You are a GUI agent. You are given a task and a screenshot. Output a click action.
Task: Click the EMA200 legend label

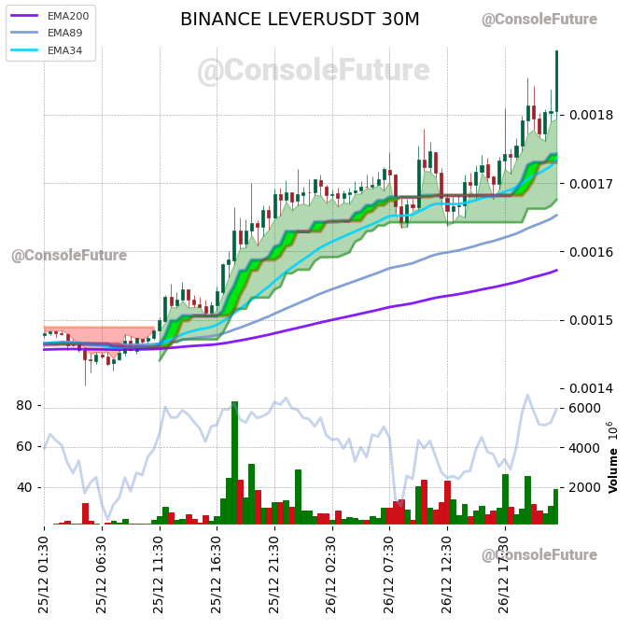click(68, 16)
